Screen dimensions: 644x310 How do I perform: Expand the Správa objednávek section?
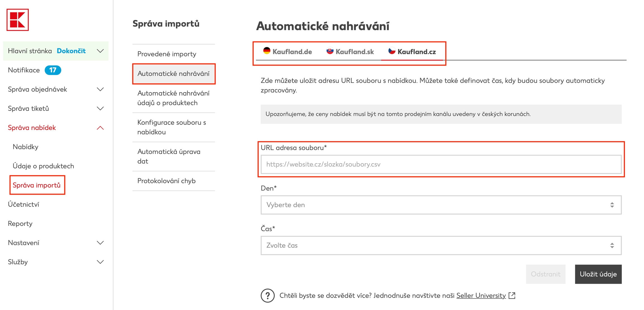click(x=100, y=89)
